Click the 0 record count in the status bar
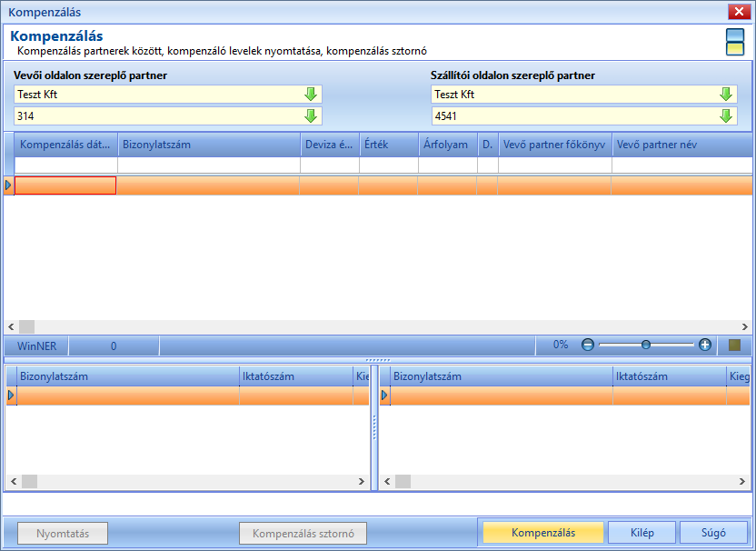Screen dimensions: 756x551 point(114,346)
